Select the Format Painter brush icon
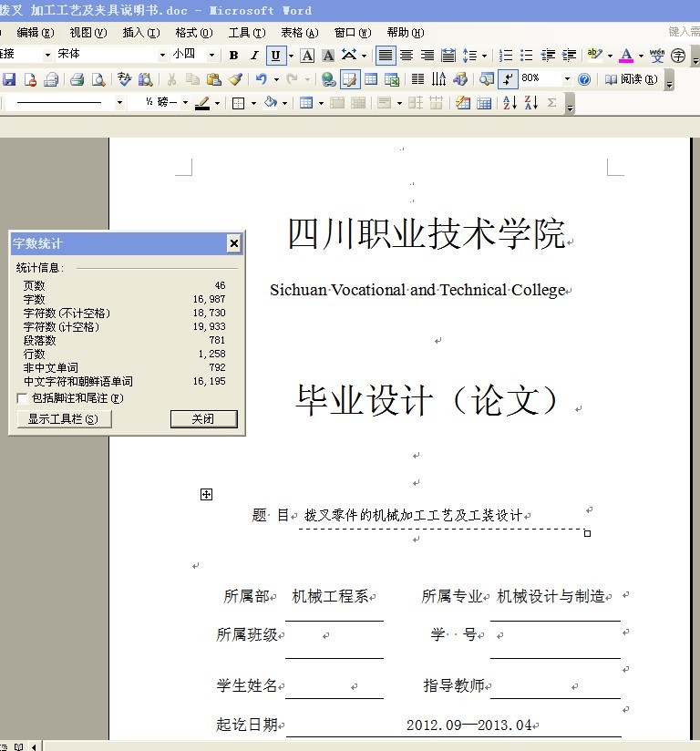This screenshot has height=751, width=700. pyautogui.click(x=235, y=79)
